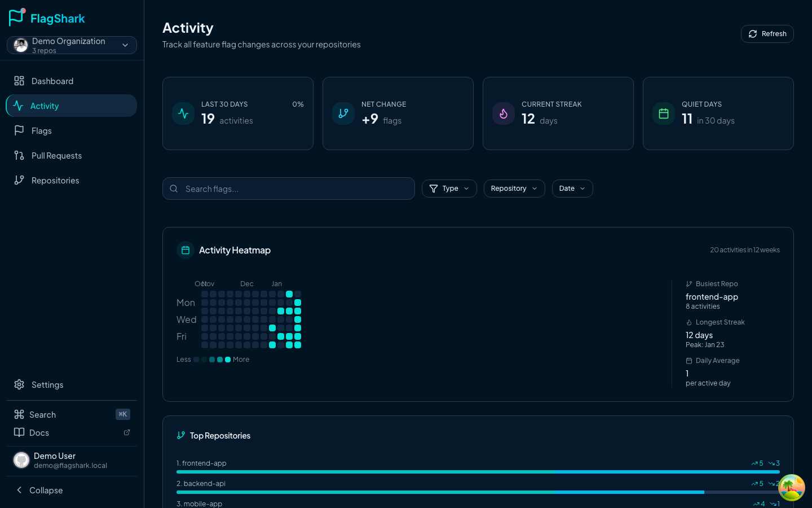
Task: Click the palm tree island floating icon
Action: [x=791, y=488]
